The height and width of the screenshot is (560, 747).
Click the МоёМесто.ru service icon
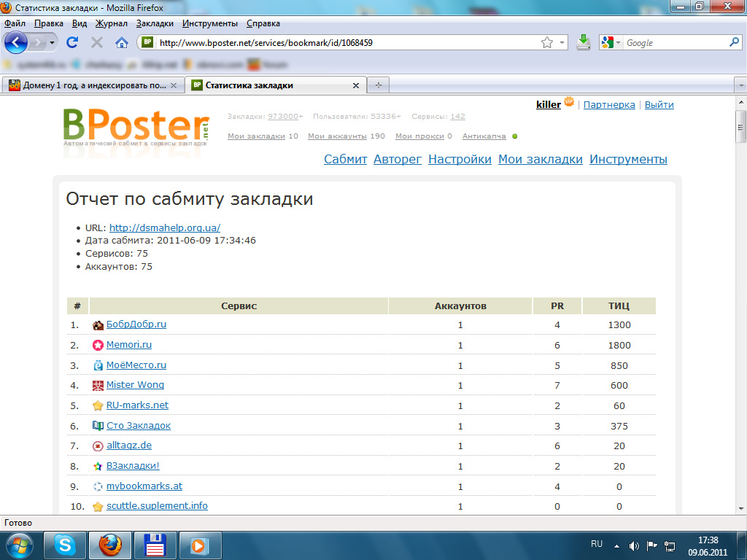98,366
